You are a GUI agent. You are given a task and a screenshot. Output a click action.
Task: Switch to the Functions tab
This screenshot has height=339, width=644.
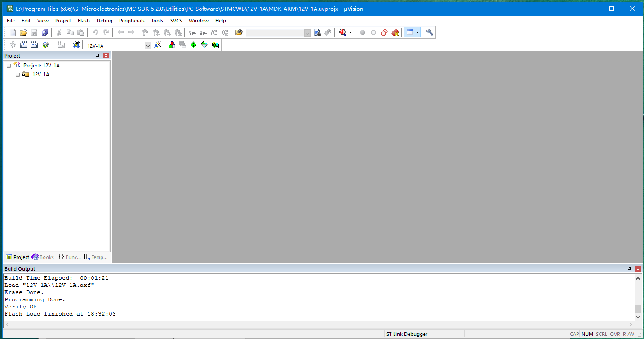point(69,257)
